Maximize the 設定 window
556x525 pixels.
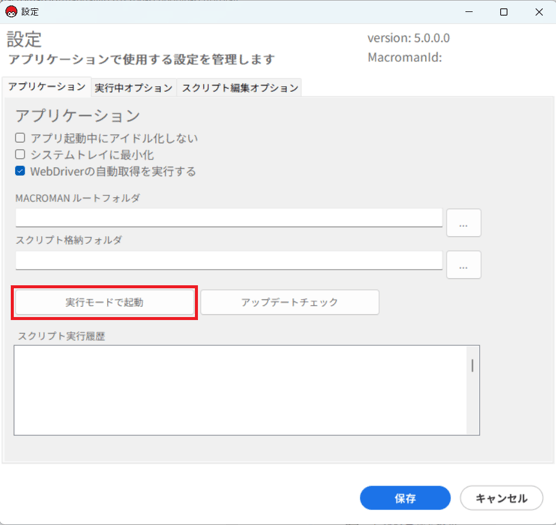point(504,12)
